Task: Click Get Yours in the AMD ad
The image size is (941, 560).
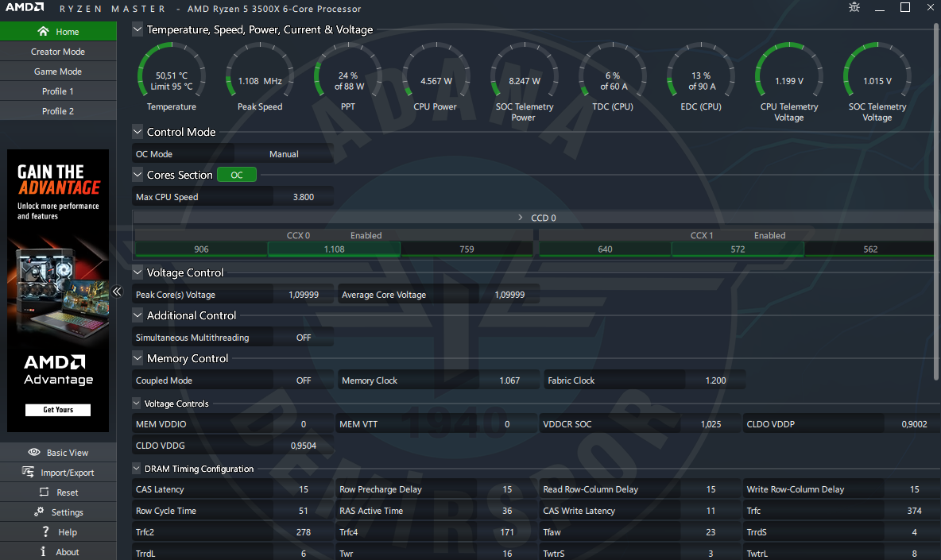Action: [x=58, y=410]
